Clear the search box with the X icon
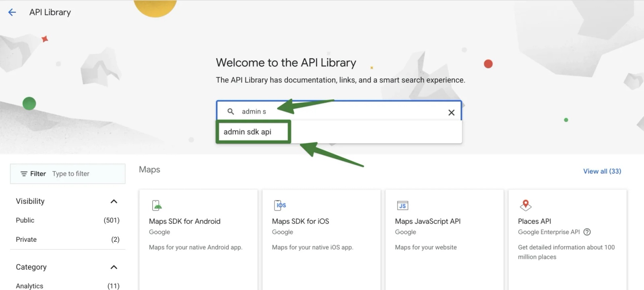Viewport: 644px width, 290px height. [451, 113]
